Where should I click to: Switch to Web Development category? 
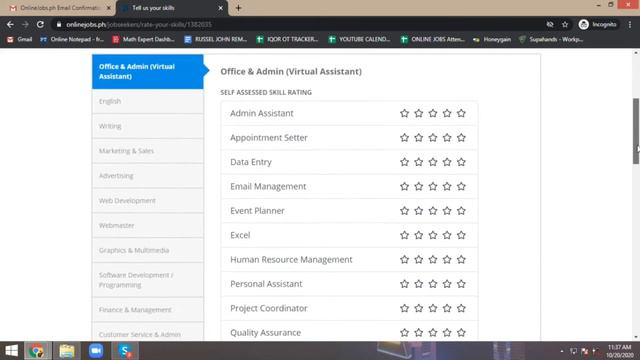click(x=148, y=201)
